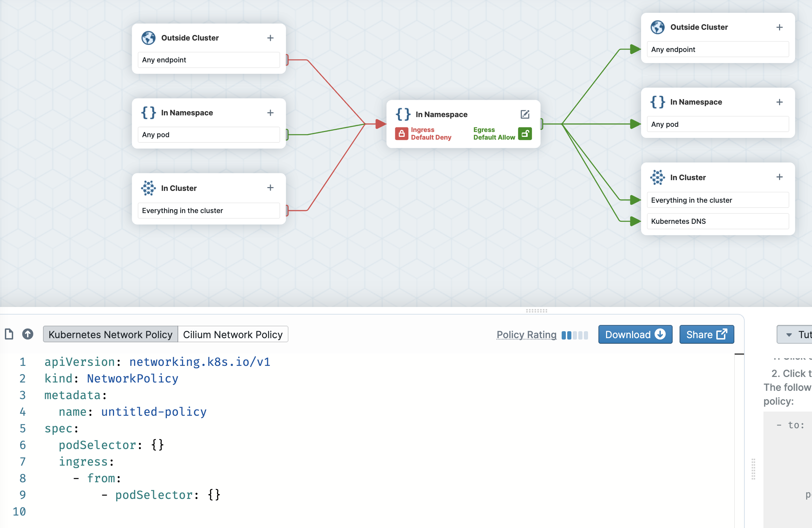Click the globe icon on left Outside Cluster card
Image resolution: width=812 pixels, height=528 pixels.
pyautogui.click(x=148, y=38)
